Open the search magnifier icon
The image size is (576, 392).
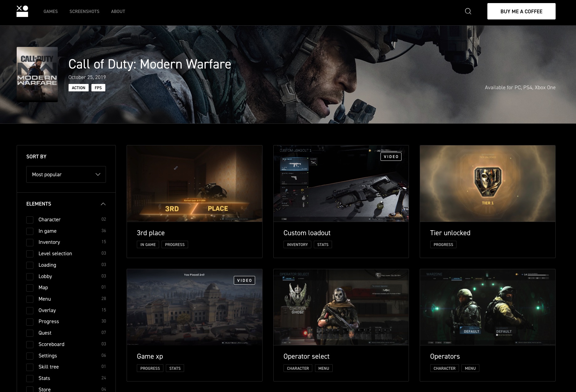[x=468, y=11]
